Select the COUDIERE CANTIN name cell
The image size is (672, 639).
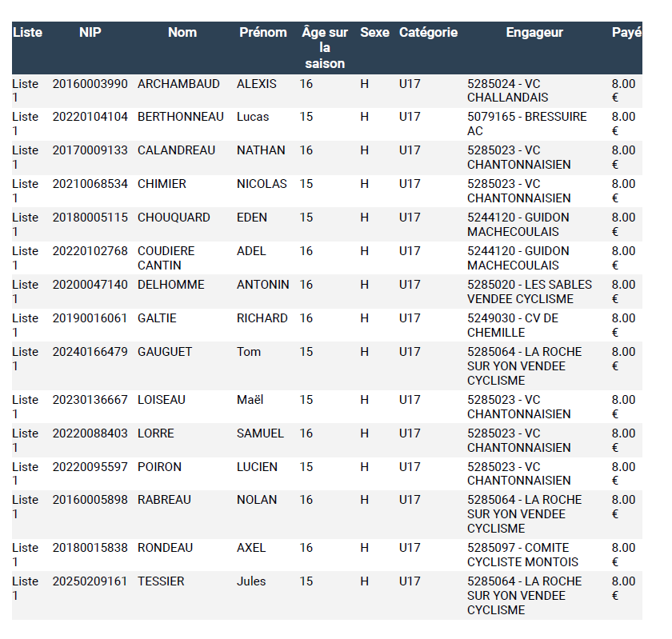pos(166,258)
